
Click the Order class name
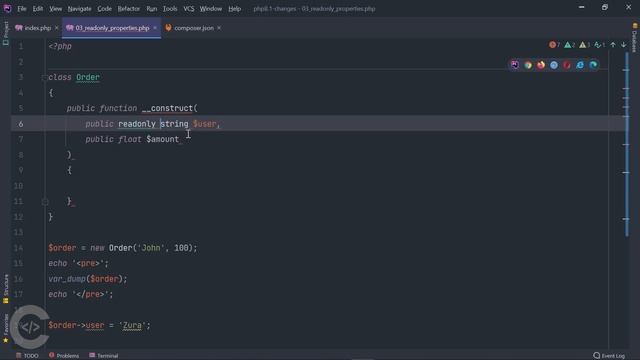tap(88, 77)
